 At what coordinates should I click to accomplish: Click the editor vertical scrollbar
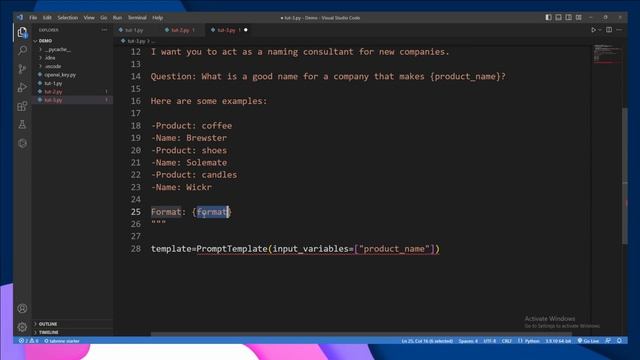point(624,176)
